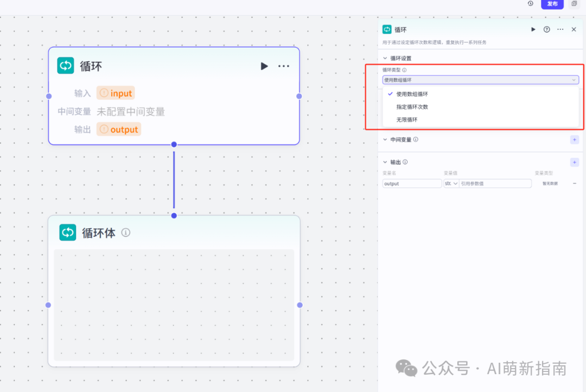The height and width of the screenshot is (392, 586).
Task: Open version history clock icon in top bar
Action: [531, 4]
